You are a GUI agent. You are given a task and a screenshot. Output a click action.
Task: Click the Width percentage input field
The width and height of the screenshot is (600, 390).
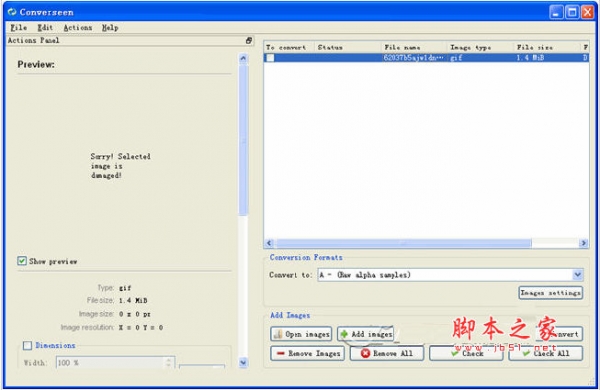click(111, 362)
